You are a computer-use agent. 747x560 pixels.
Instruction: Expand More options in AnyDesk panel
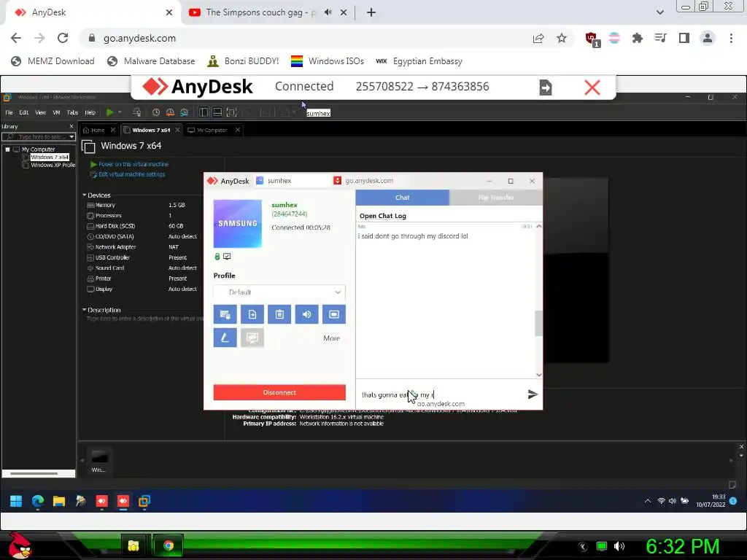(332, 338)
